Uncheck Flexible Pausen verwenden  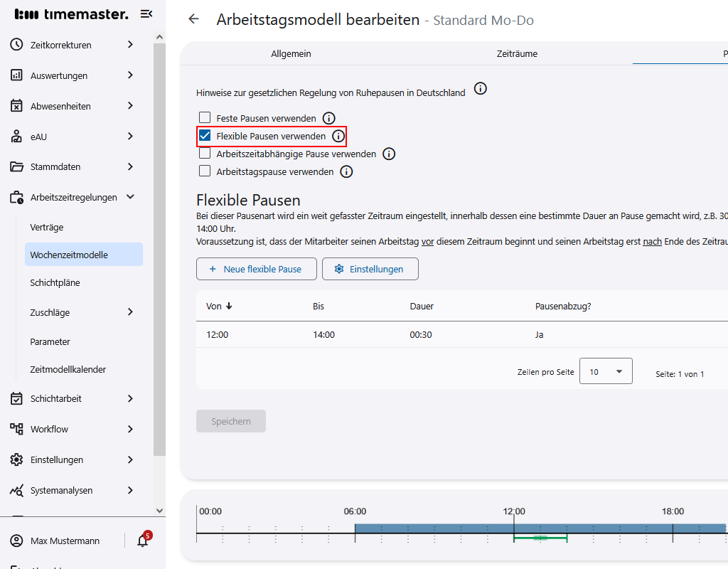(205, 136)
